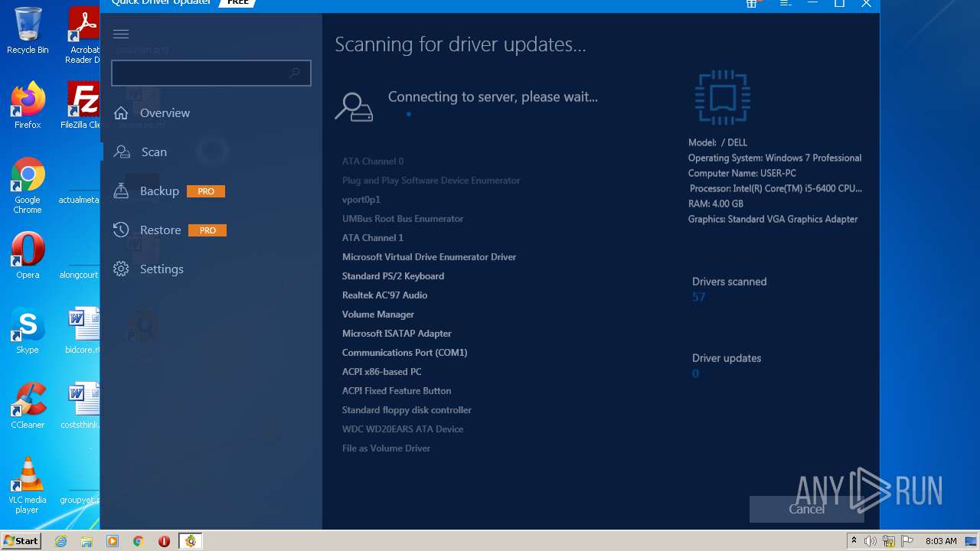Select Microsoft Virtual Drive Enumerator Driver

[x=429, y=256]
